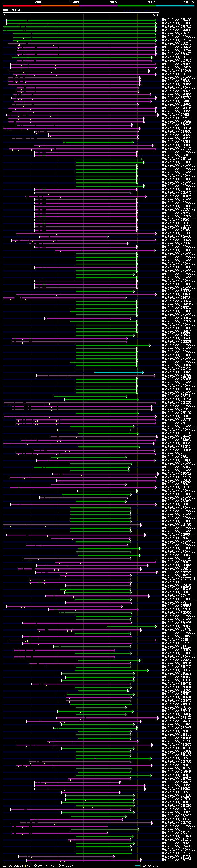Open hit UniRef100_A7NSQ5

pyautogui.click(x=177, y=20)
